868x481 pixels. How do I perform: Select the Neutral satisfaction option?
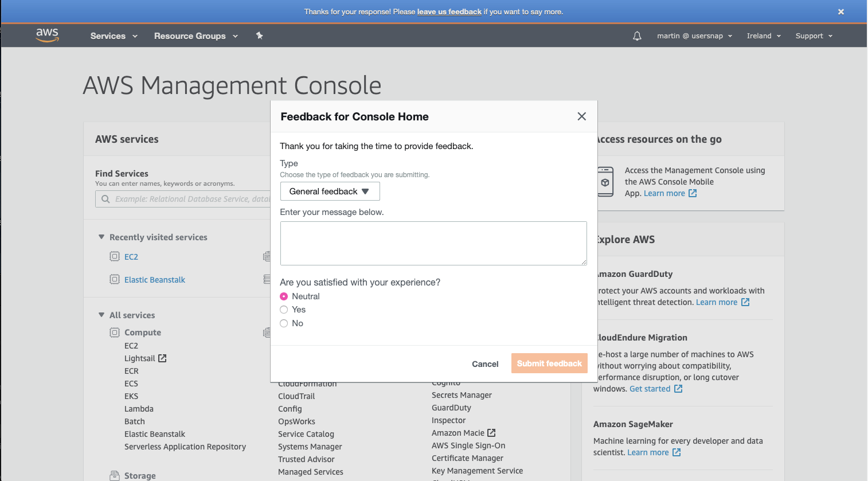[x=284, y=296]
